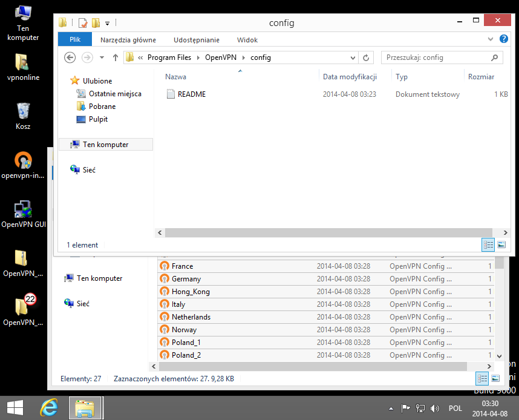Image resolution: width=519 pixels, height=420 pixels.
Task: Select Pobrane in navigation pane
Action: 96,107
